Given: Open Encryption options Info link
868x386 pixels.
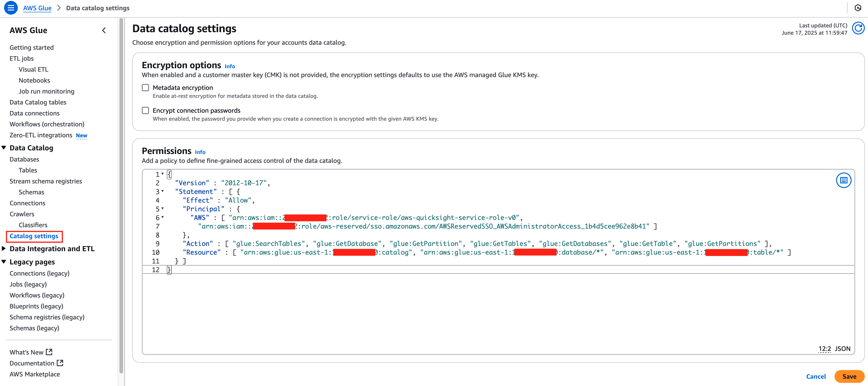Looking at the screenshot, I should 230,66.
